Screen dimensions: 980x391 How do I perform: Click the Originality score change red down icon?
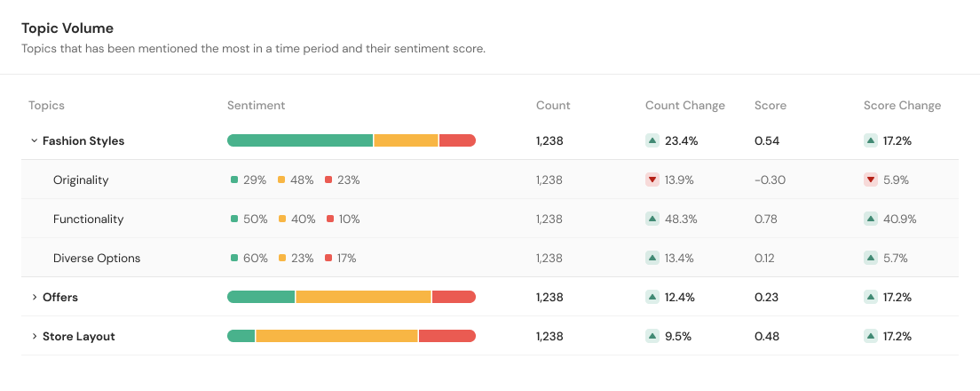coord(871,180)
